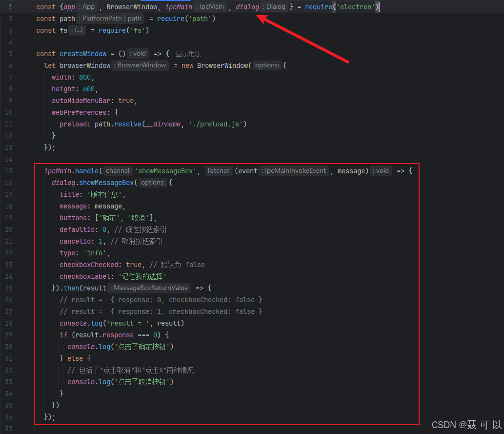Click 'result.response' on line 29

pos(104,335)
